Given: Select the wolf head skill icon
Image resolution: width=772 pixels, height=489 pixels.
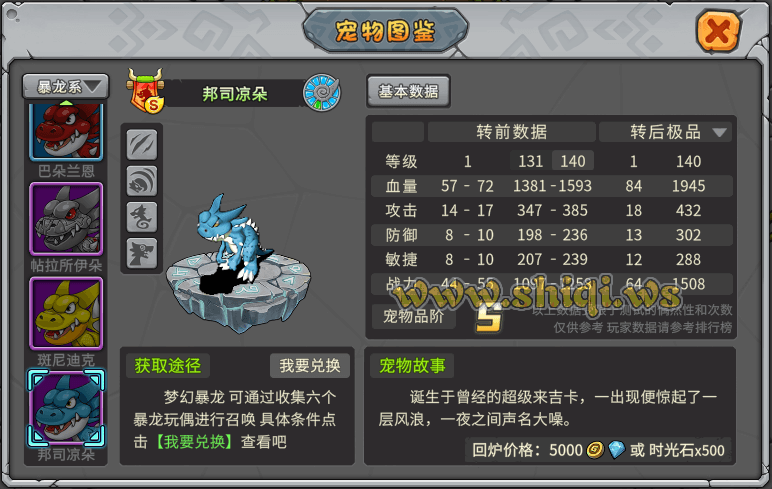Looking at the screenshot, I should pyautogui.click(x=142, y=253).
